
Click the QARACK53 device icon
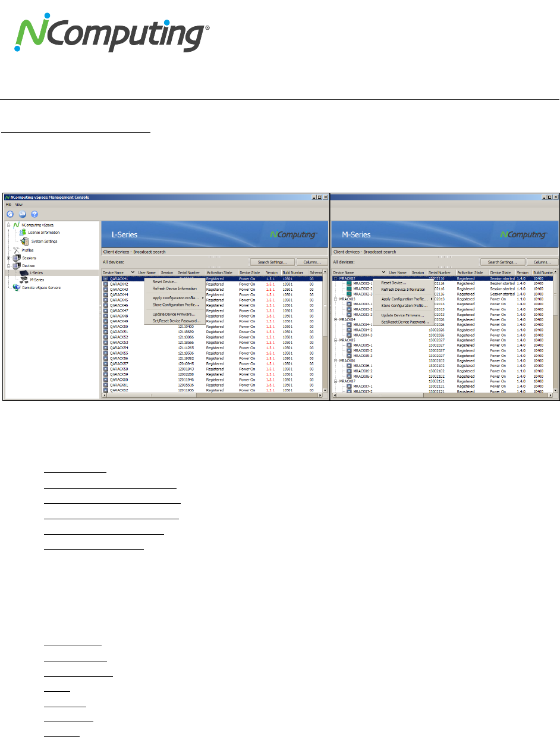[x=106, y=343]
